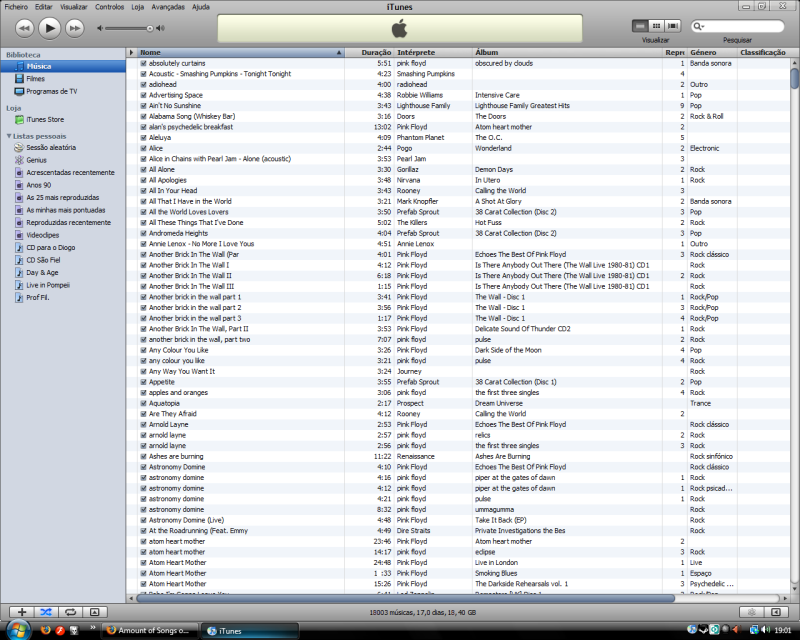Screen dimensions: 800x640
Task: Click the Genius button in bottom-right corner
Action: [x=752, y=612]
